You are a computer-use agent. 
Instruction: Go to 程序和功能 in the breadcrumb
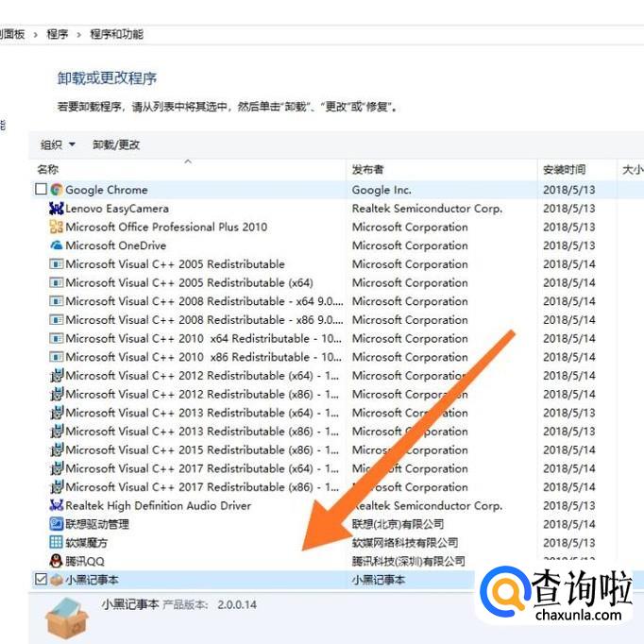(x=116, y=34)
